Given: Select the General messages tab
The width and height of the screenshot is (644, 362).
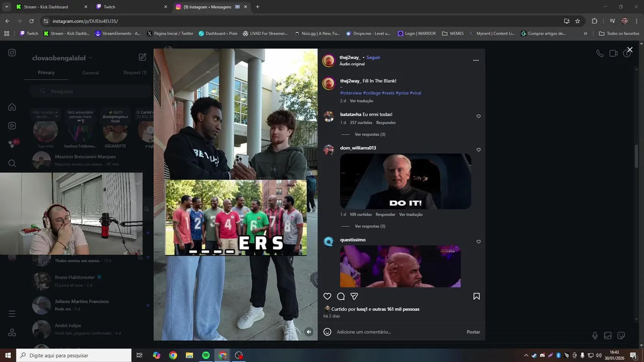Looking at the screenshot, I should tap(91, 72).
